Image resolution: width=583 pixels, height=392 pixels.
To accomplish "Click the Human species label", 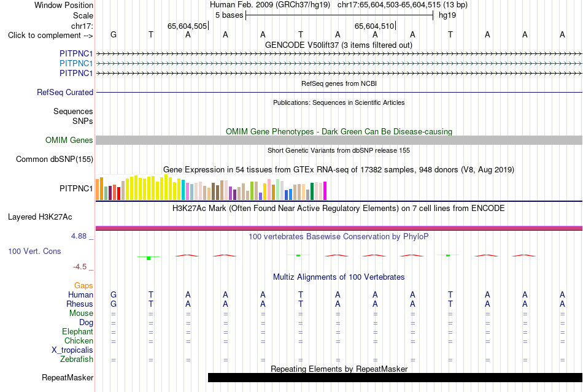I will (80, 294).
